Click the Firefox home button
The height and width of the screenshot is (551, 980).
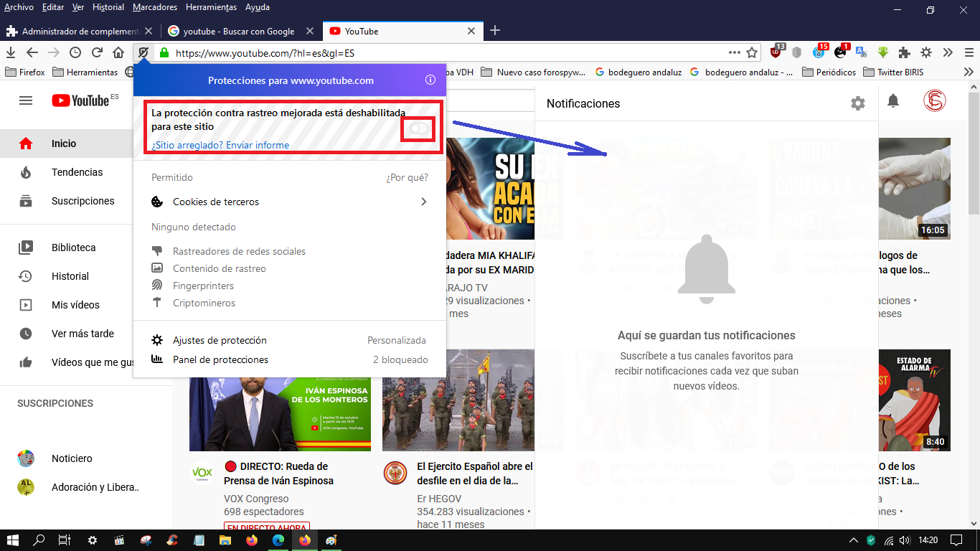(x=118, y=52)
